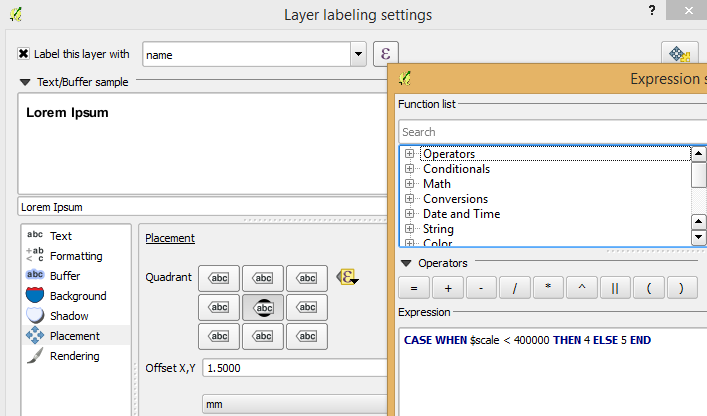Open the Buffer settings section
The height and width of the screenshot is (416, 707).
pos(64,276)
